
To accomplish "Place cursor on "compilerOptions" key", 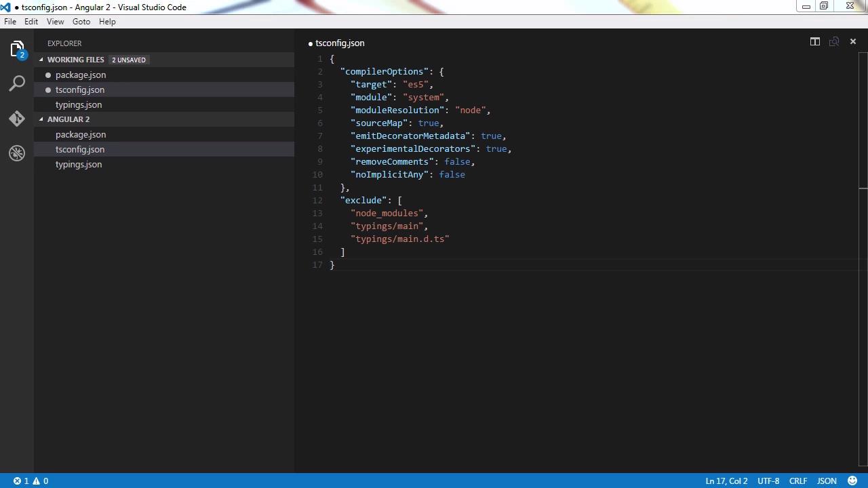I will [x=384, y=71].
